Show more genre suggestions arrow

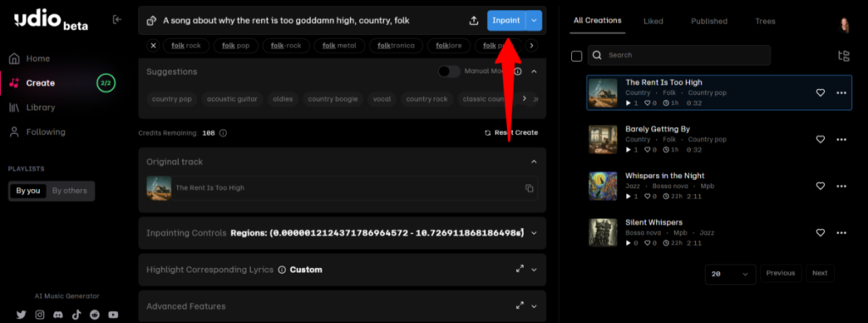[x=524, y=98]
